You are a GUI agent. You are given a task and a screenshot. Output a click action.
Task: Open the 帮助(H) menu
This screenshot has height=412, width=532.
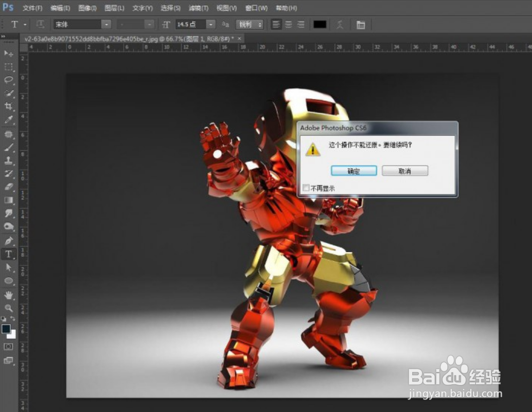tap(286, 8)
